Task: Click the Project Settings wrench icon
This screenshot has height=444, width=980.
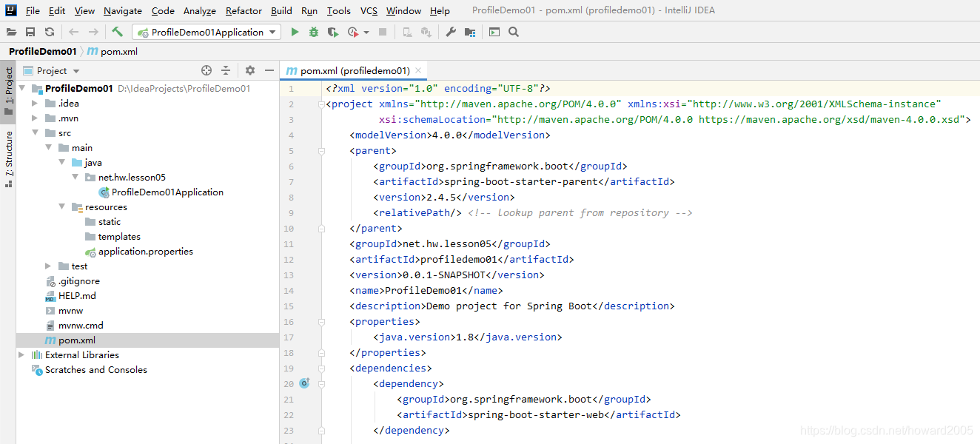Action: coord(451,32)
